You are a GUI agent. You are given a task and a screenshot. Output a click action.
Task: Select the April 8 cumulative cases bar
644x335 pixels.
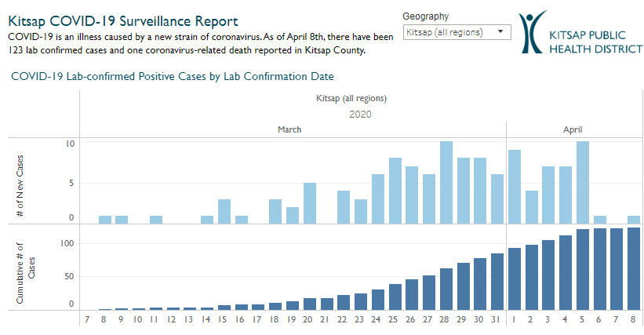634,268
